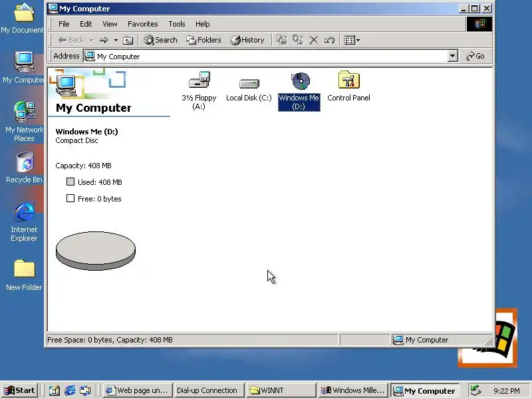Click 'Compact Disc' text in info pane
This screenshot has width=532, height=399.
point(76,140)
